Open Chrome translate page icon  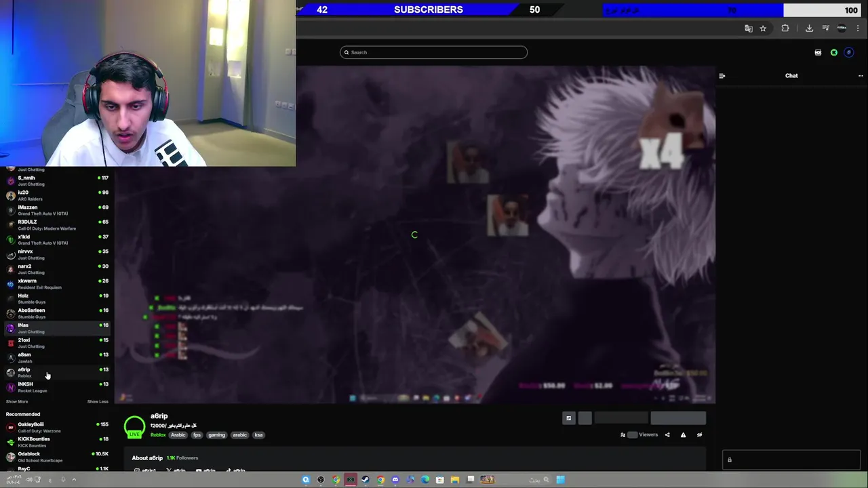(x=749, y=28)
